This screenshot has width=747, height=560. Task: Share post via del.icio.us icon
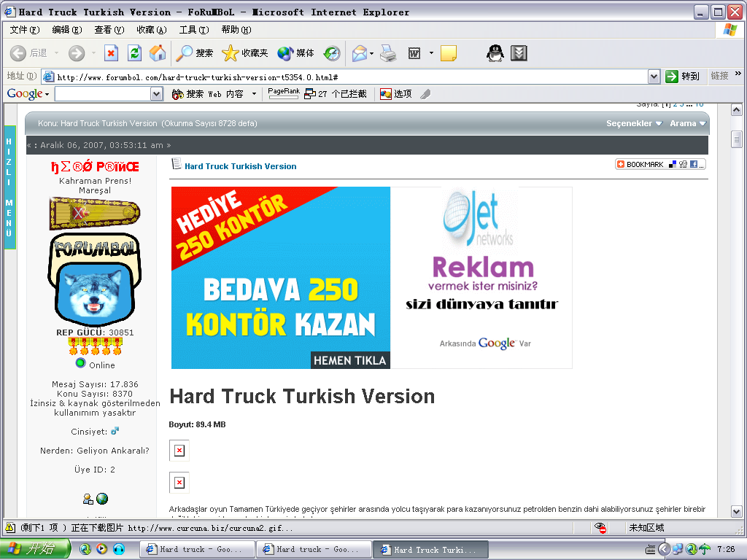pyautogui.click(x=672, y=164)
